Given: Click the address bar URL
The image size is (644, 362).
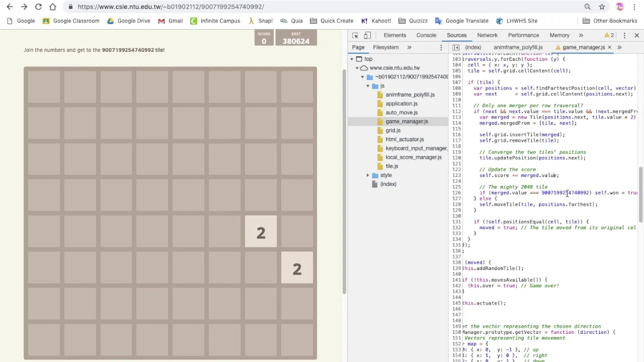Looking at the screenshot, I should [171, 7].
